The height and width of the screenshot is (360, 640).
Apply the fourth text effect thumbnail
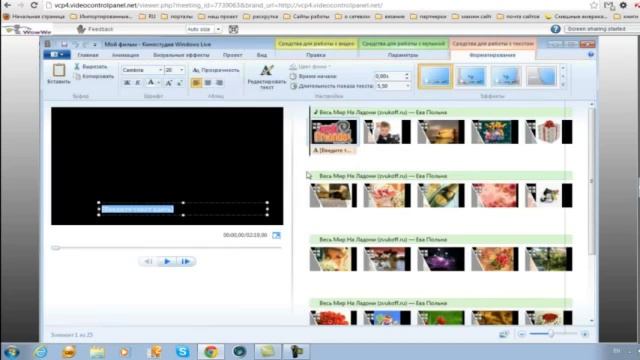[541, 76]
